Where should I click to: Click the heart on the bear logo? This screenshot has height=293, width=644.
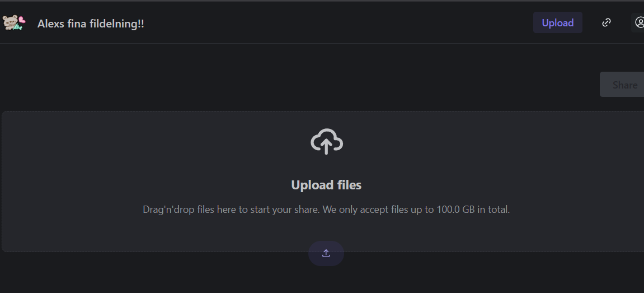(x=22, y=19)
